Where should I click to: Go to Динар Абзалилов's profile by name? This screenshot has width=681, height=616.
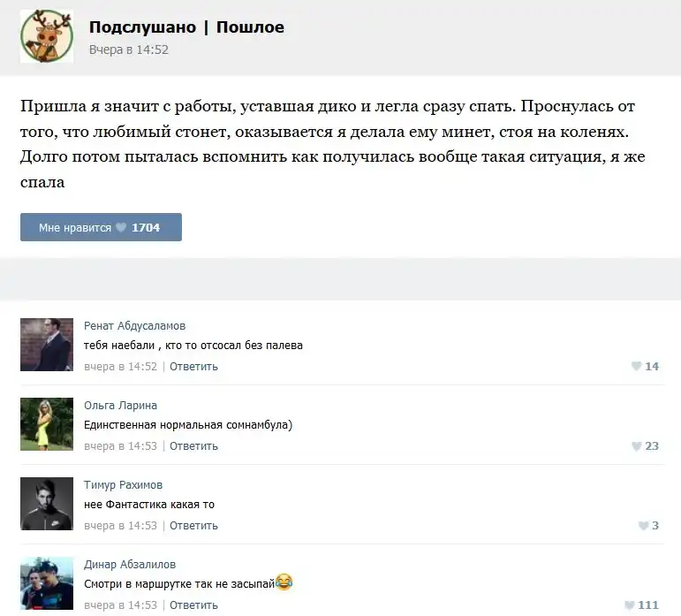click(x=129, y=565)
